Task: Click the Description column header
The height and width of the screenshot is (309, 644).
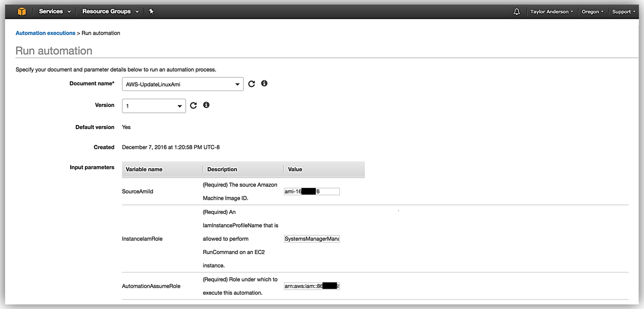Action: (222, 169)
